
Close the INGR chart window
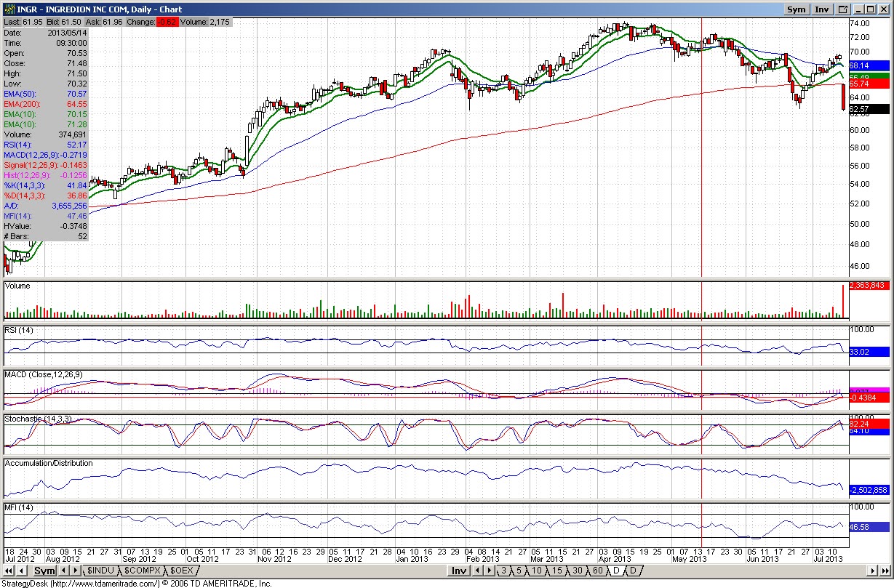click(885, 9)
